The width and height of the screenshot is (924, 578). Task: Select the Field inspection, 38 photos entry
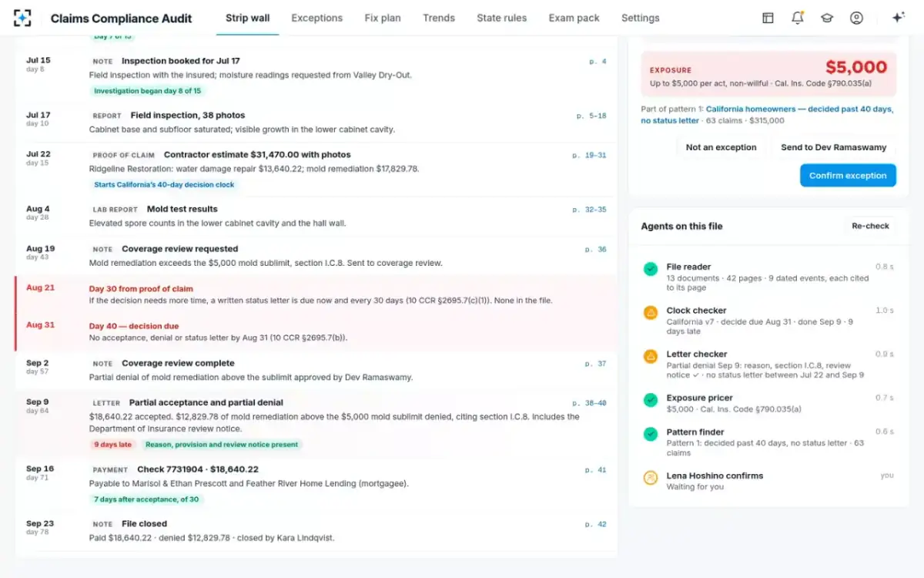coord(316,123)
